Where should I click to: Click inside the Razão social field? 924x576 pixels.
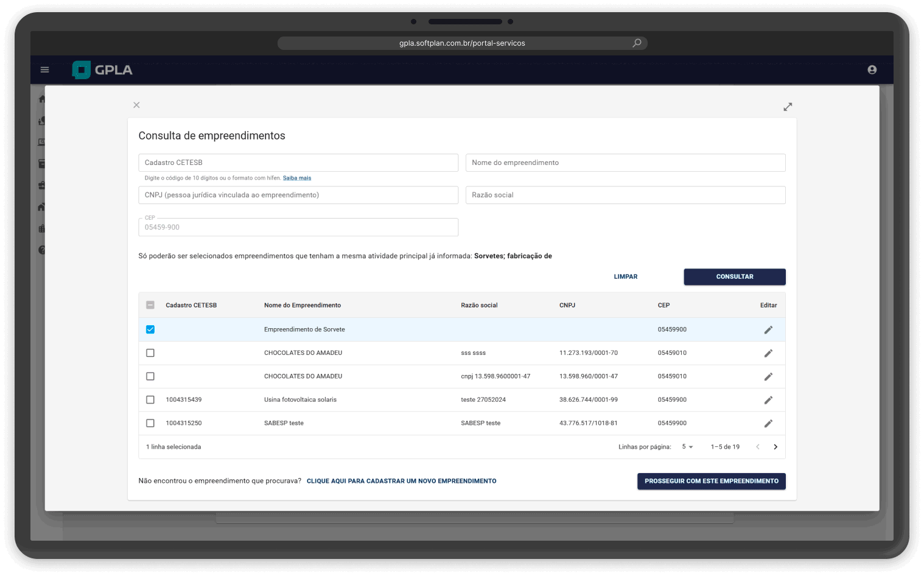(x=625, y=195)
